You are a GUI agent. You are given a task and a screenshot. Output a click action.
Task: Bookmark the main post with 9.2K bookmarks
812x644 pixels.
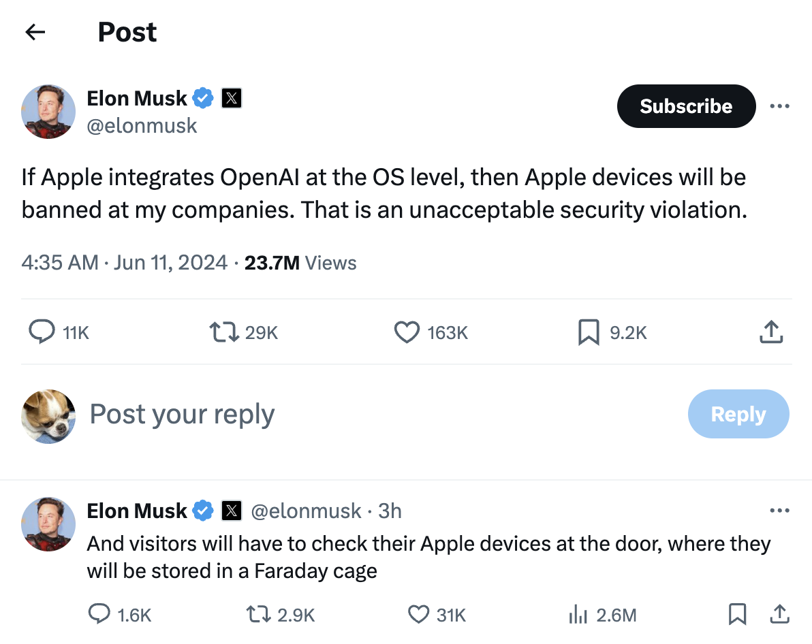[x=589, y=332]
